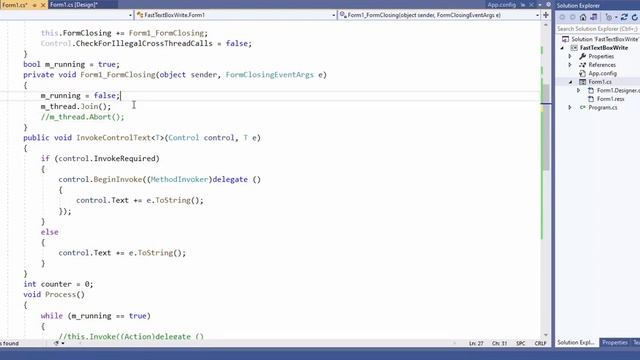Viewport: 640px width, 360px height.
Task: Click Switch Views icon in Solution Explorer toolbar
Action: pyautogui.click(x=593, y=17)
